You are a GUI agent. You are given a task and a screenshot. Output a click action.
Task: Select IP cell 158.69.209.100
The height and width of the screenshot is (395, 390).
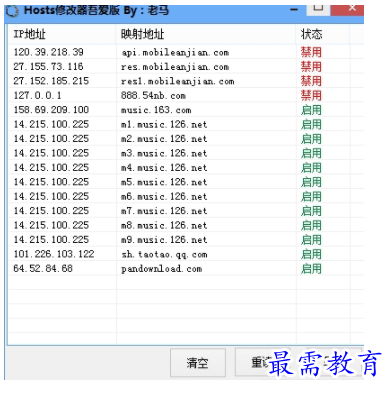(51, 110)
